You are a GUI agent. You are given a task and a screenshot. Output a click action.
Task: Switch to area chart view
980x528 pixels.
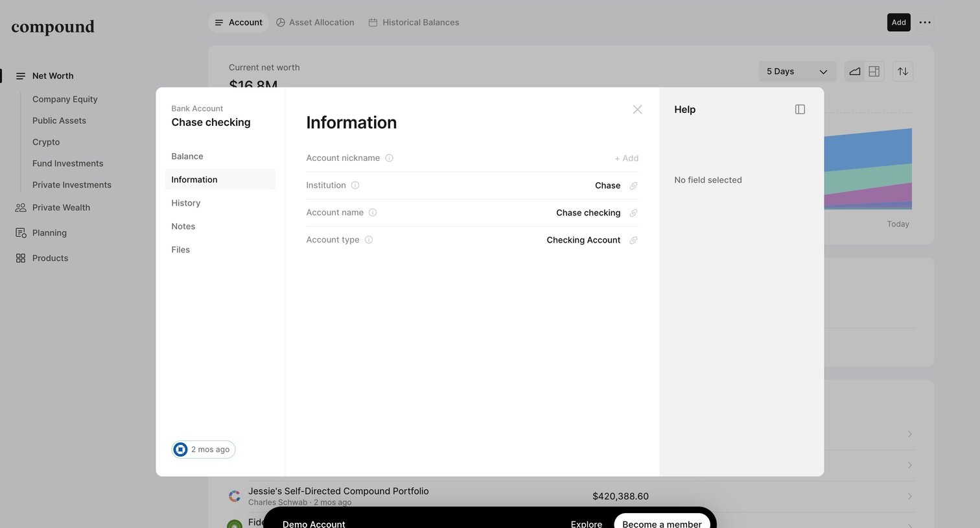(x=855, y=71)
